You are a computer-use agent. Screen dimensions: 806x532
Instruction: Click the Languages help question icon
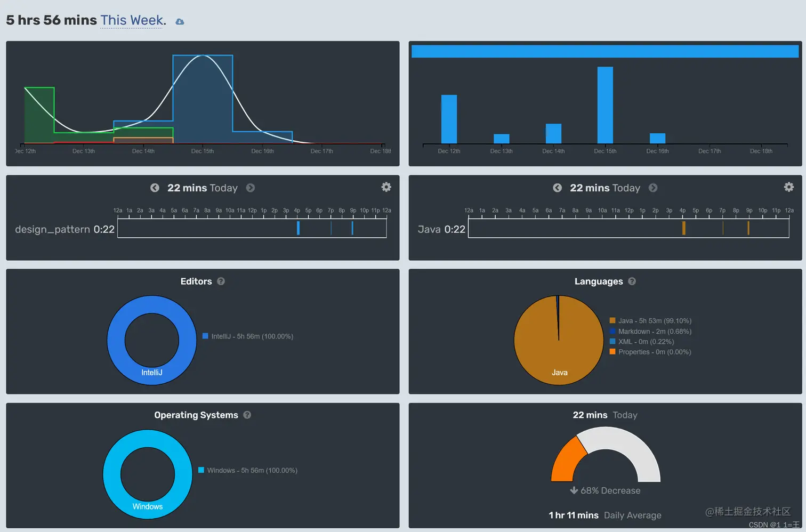pyautogui.click(x=632, y=281)
